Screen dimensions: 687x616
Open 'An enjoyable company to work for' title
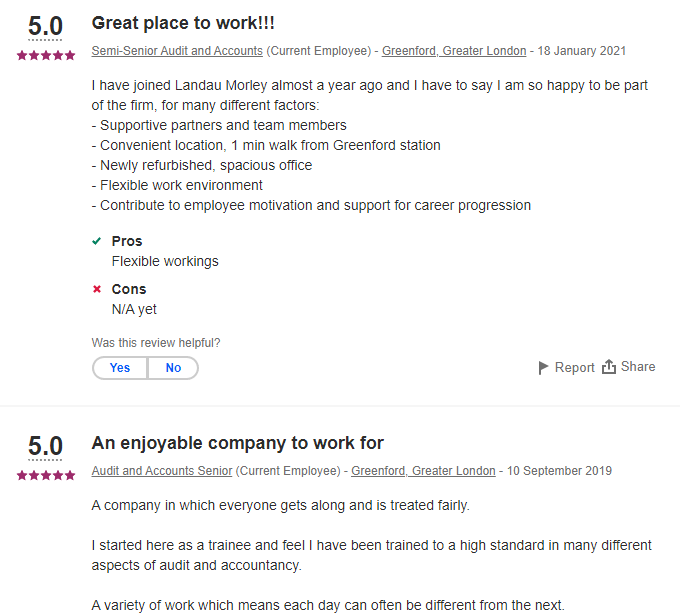pyautogui.click(x=237, y=443)
